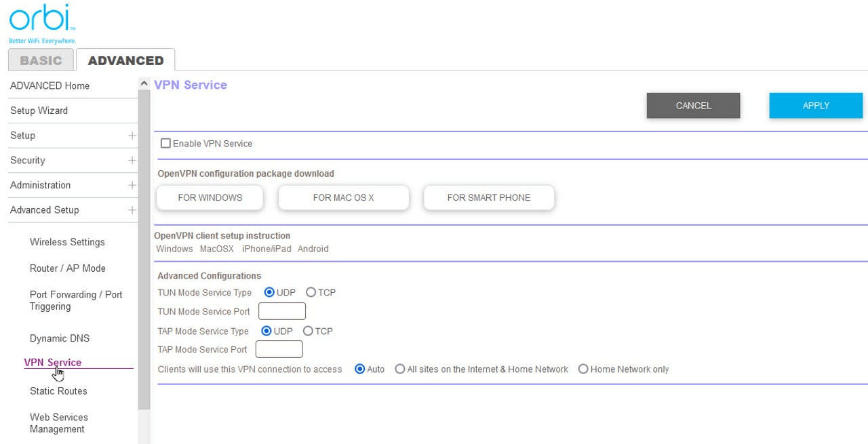This screenshot has width=868, height=444.
Task: Expand the Security menu section
Action: (132, 161)
